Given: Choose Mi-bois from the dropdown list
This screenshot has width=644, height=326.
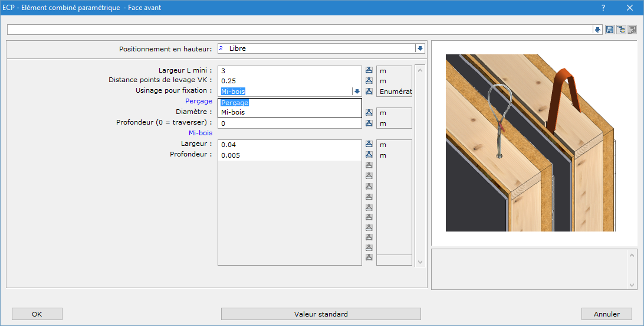Looking at the screenshot, I should point(233,112).
